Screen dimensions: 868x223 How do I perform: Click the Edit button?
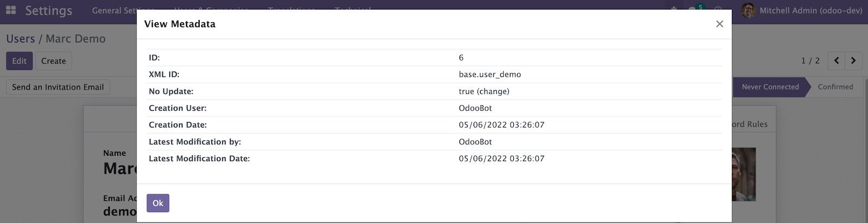tap(20, 61)
